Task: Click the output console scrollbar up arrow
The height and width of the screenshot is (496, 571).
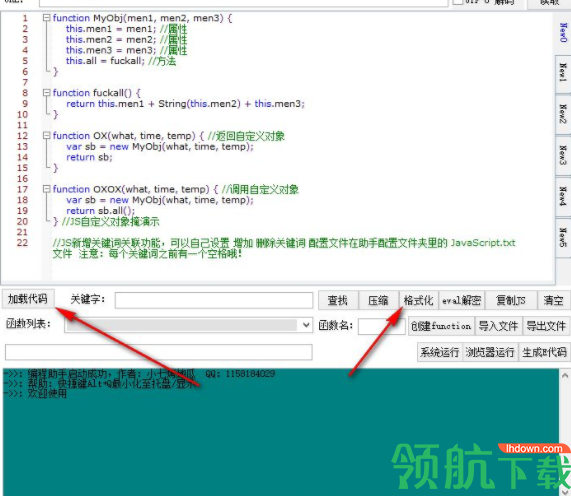Action: [565, 375]
